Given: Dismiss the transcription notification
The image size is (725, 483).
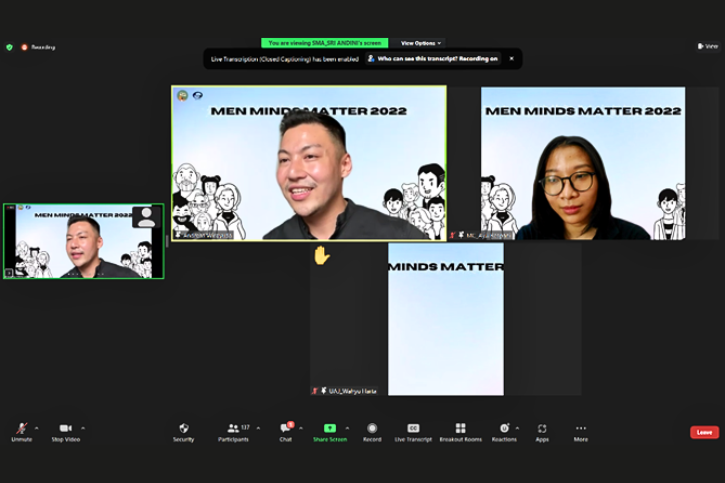Looking at the screenshot, I should 511,59.
